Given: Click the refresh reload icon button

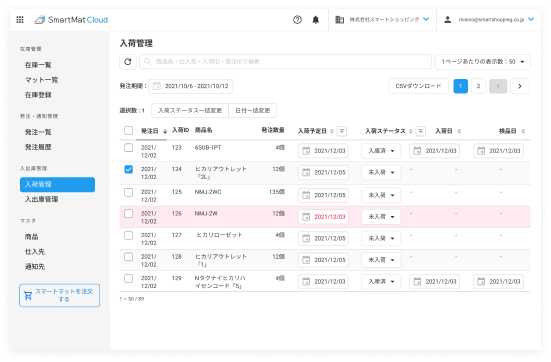Looking at the screenshot, I should [128, 62].
